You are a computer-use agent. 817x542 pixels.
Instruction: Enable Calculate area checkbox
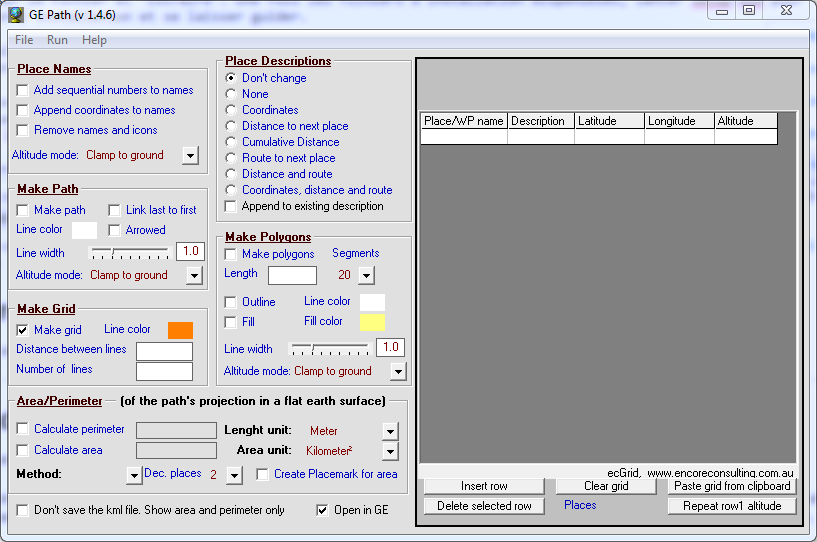click(22, 450)
